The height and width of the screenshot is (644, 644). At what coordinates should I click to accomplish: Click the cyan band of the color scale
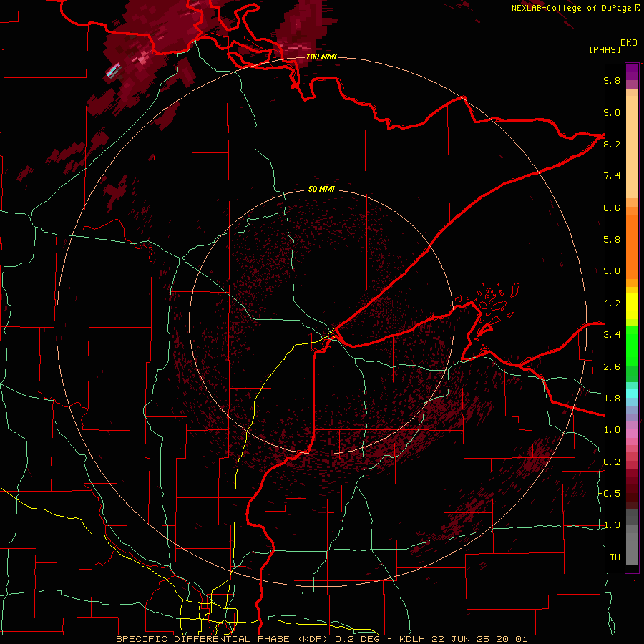[632, 393]
